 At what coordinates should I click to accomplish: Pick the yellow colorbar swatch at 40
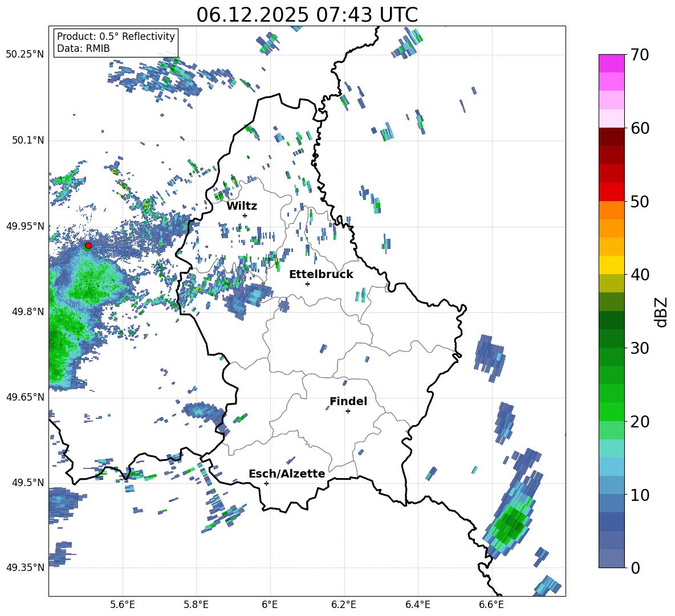tap(612, 265)
